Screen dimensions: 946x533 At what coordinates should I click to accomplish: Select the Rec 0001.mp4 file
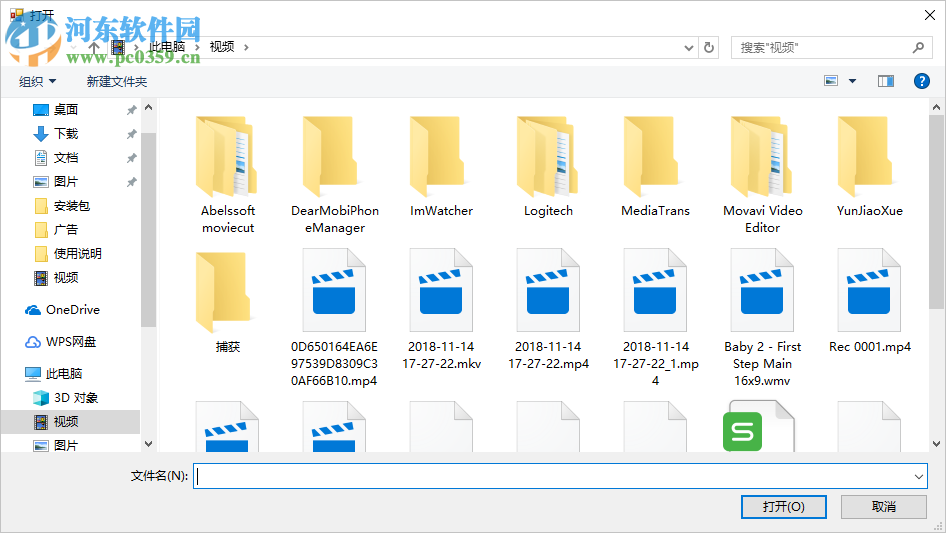[x=869, y=301]
